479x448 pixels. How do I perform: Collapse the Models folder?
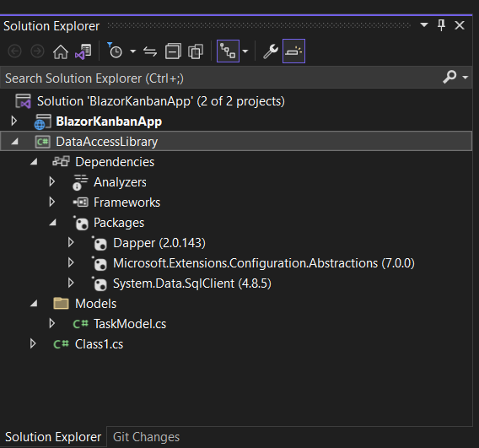34,304
